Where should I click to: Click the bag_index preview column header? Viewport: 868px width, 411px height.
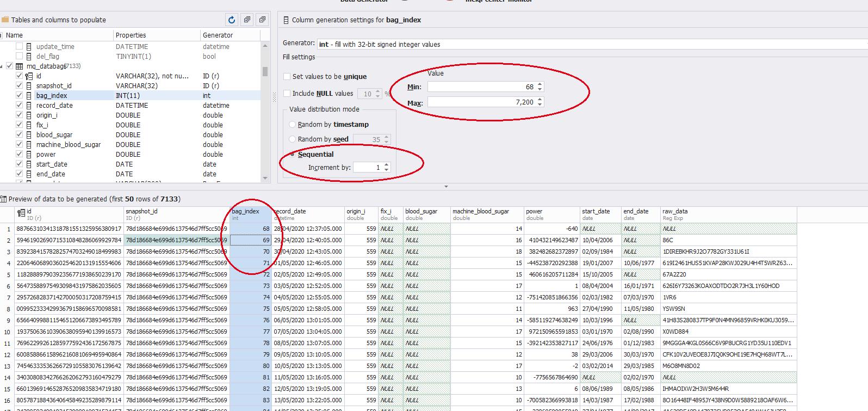250,214
